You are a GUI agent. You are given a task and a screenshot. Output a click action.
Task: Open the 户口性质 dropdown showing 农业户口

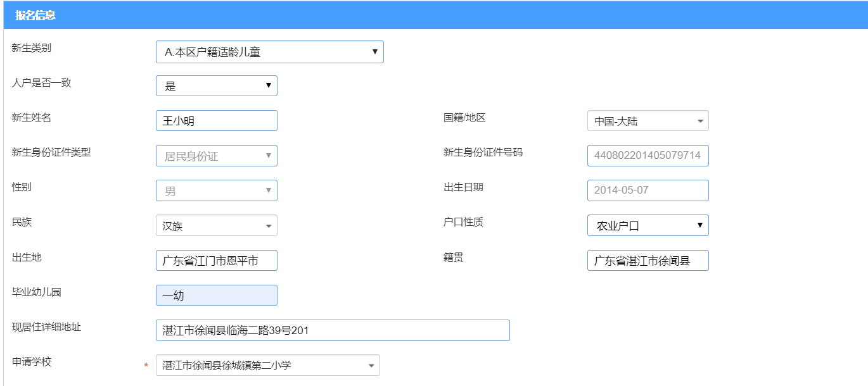tap(648, 226)
